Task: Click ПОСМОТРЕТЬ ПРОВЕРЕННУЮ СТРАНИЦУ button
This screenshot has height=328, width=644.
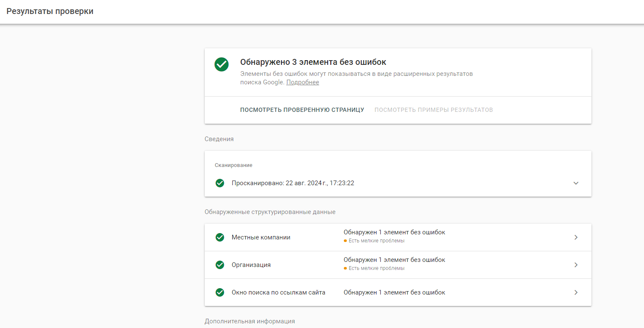Action: coord(302,110)
